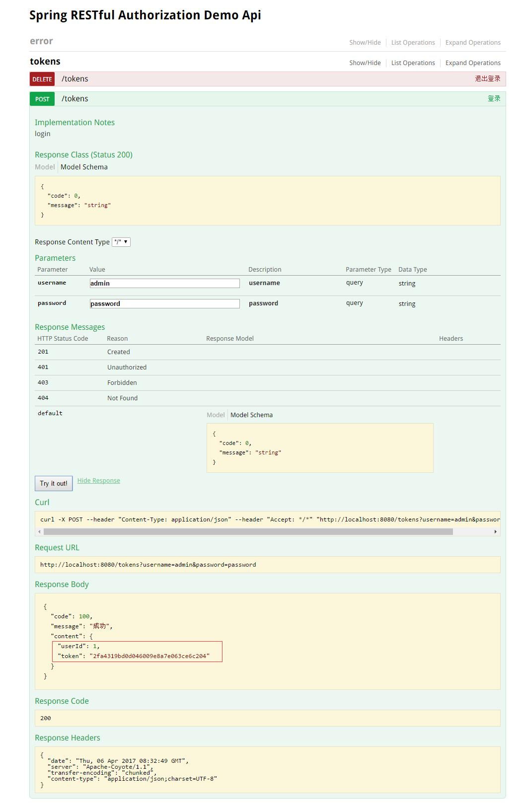
Task: Click the 退出登录 description link
Action: [x=488, y=78]
